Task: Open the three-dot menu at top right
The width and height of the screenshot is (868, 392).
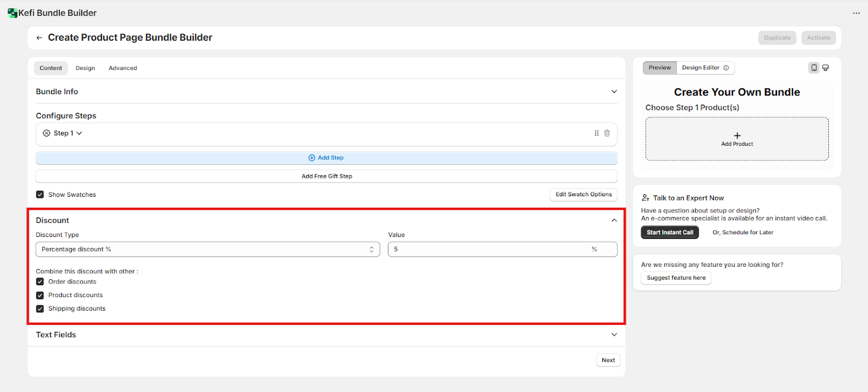Action: (856, 13)
